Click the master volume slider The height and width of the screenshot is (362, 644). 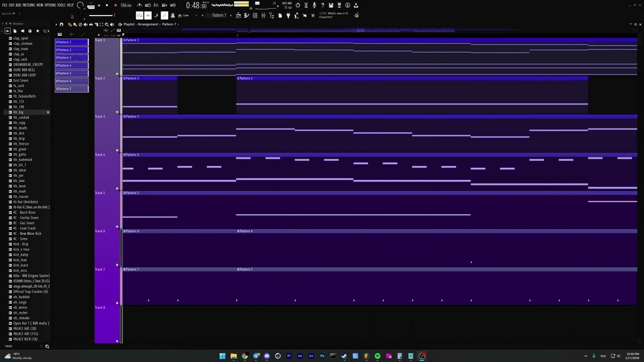point(101,16)
